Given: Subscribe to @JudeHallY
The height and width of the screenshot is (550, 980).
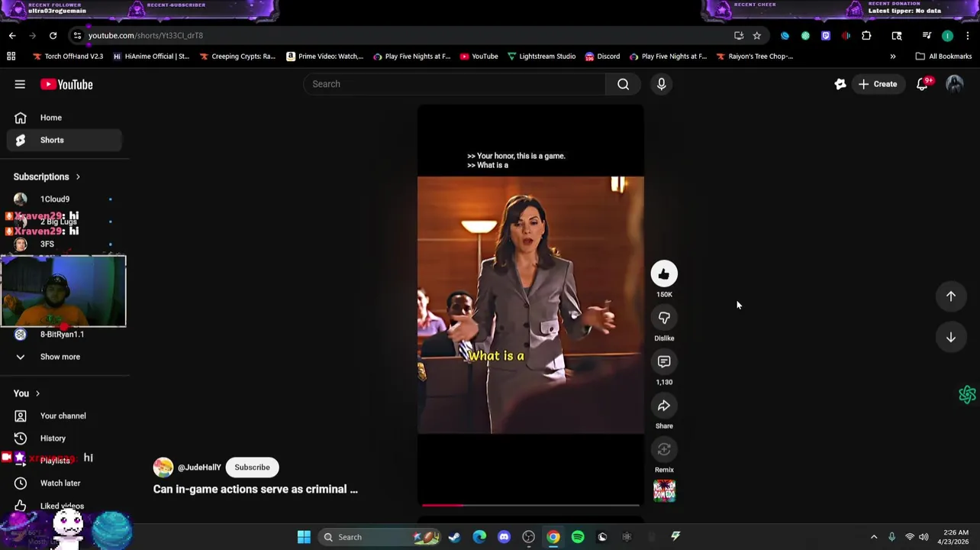Looking at the screenshot, I should (252, 467).
